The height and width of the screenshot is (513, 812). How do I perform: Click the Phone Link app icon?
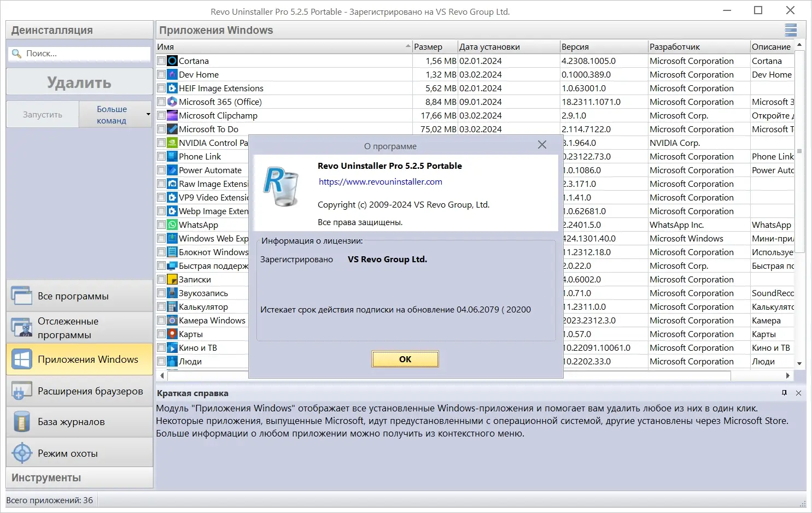(x=172, y=156)
